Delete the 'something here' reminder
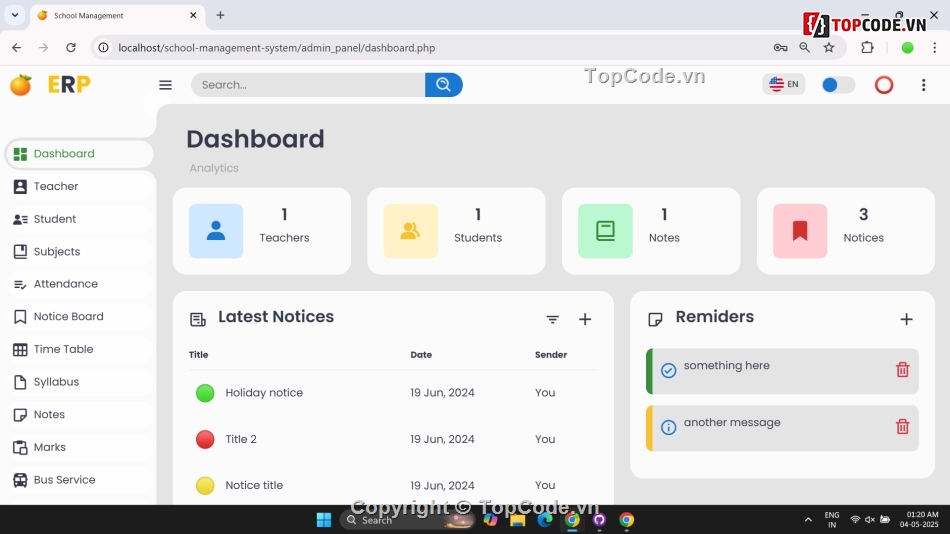950x534 pixels. (x=902, y=370)
